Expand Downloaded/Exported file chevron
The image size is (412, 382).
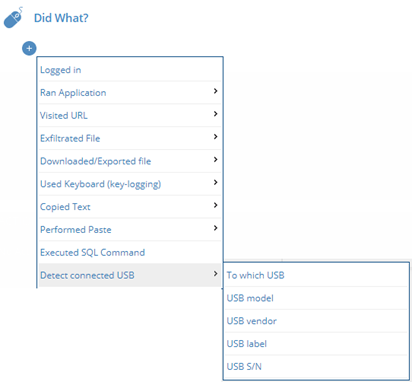point(215,160)
